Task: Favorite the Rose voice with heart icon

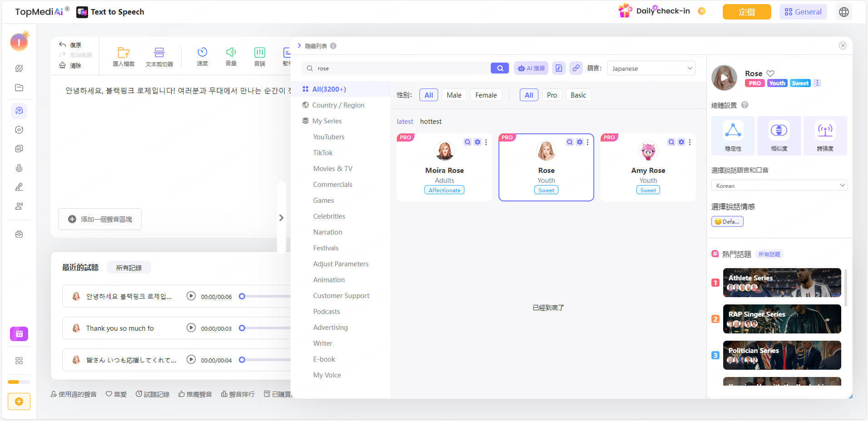Action: (770, 73)
